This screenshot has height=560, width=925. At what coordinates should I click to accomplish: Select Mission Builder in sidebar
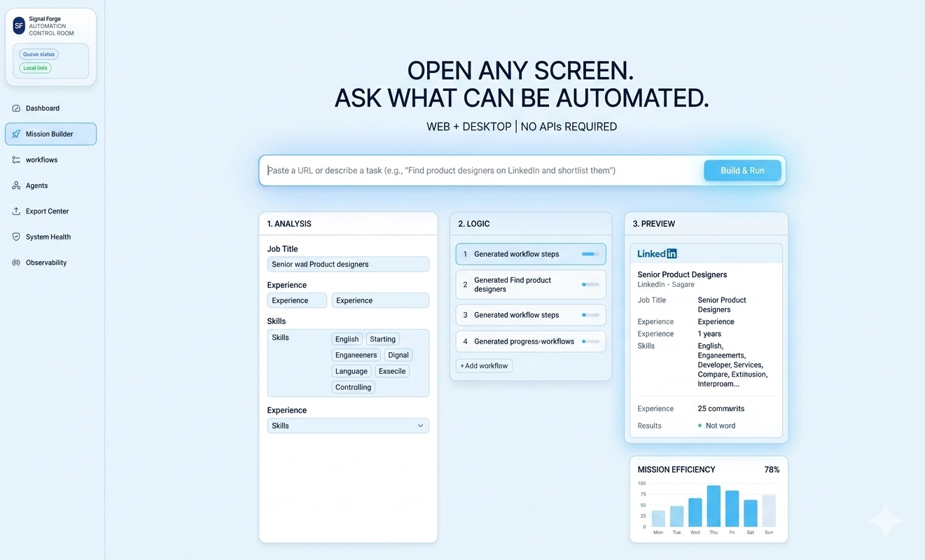(50, 134)
